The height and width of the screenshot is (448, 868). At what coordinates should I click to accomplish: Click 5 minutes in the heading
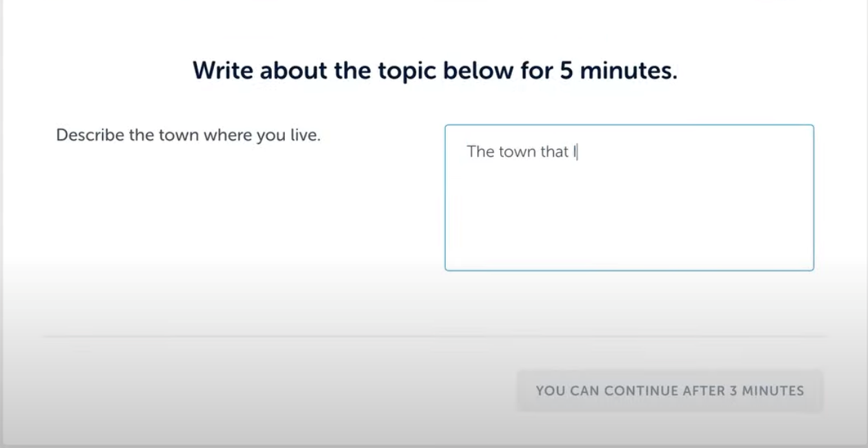click(x=618, y=70)
